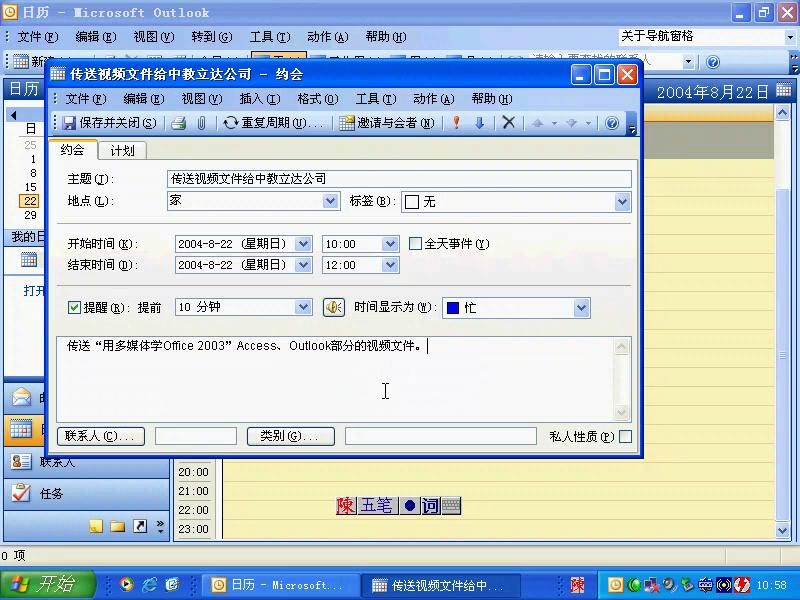Switch to the 约会 tab
Image resolution: width=800 pixels, height=600 pixels.
72,149
